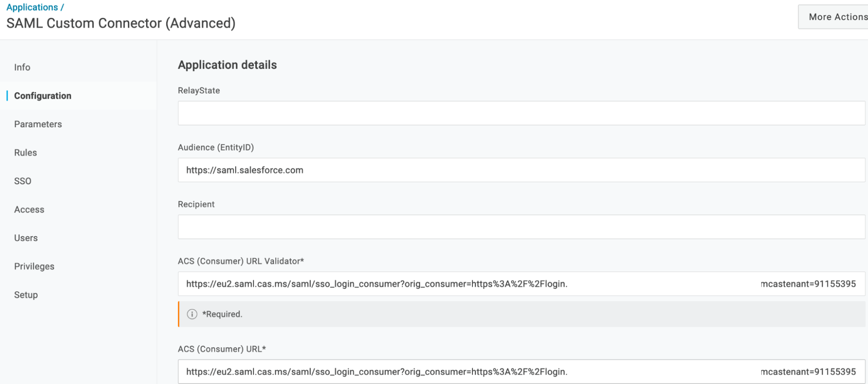Edit the ACS (Consumer) URL Validator field

tap(521, 284)
